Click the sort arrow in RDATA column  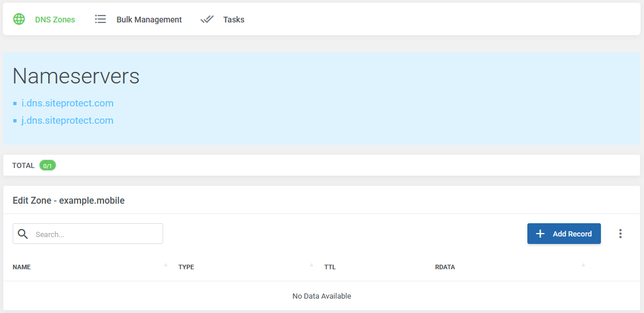pos(583,265)
